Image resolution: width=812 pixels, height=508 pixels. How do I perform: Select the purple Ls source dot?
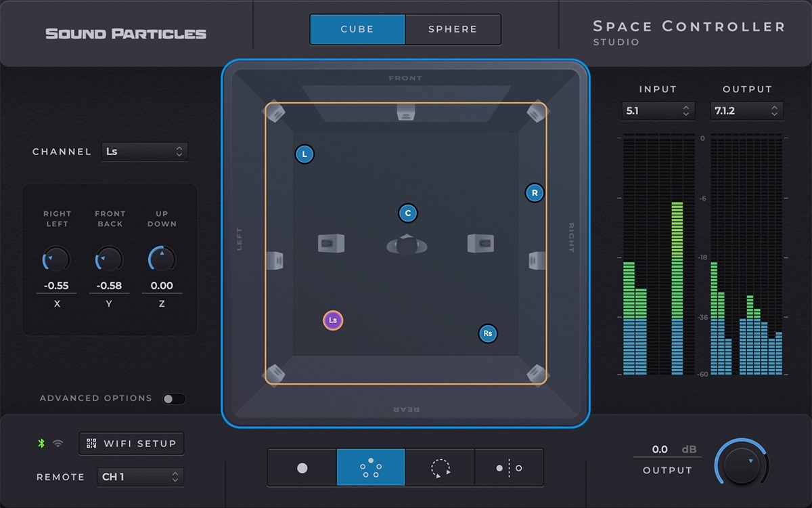(333, 320)
